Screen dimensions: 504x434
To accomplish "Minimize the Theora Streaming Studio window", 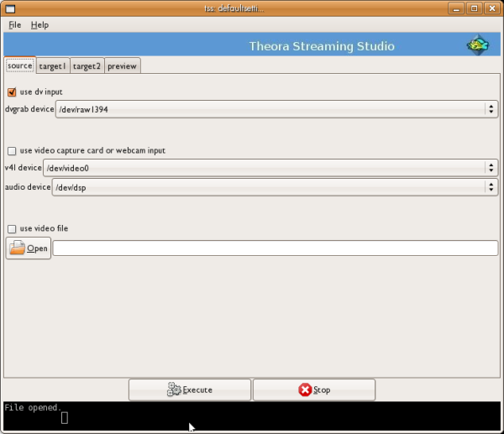I will pos(457,8).
